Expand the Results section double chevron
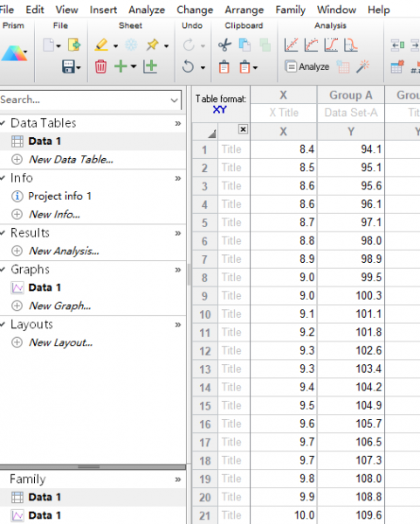This screenshot has height=524, width=420. [178, 233]
